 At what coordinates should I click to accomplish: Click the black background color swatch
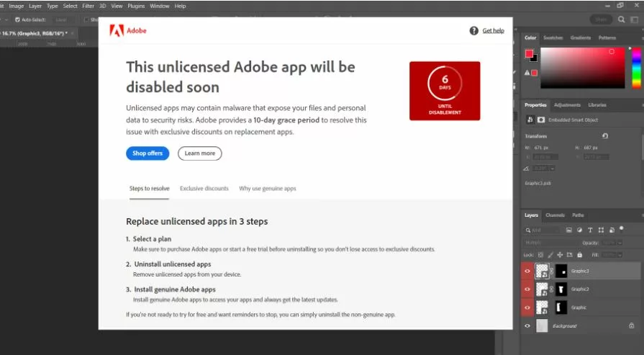coord(534,59)
